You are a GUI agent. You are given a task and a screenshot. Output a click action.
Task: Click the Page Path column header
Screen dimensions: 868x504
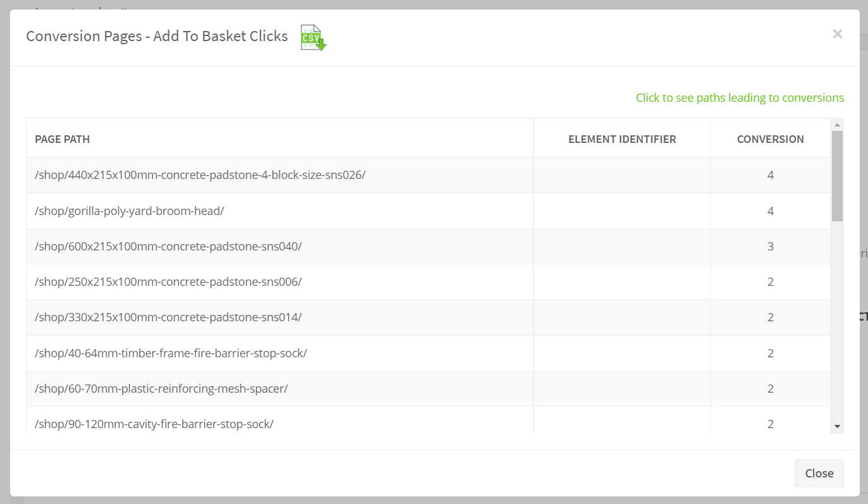(x=63, y=139)
